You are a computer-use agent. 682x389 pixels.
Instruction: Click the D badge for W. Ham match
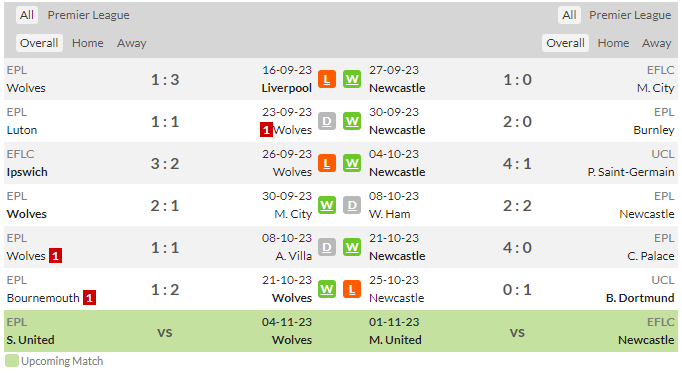tap(352, 205)
